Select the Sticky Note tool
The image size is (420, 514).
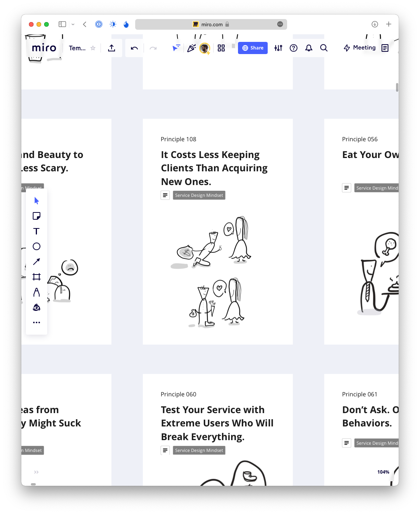coord(37,216)
